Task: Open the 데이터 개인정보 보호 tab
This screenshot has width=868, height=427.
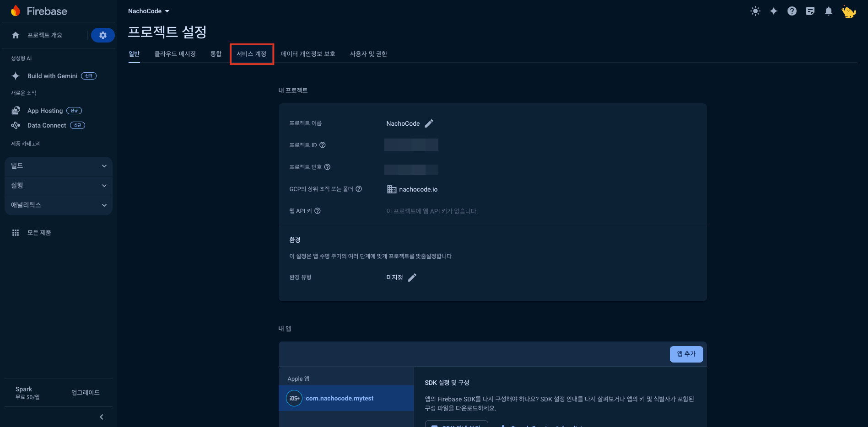Action: point(308,54)
